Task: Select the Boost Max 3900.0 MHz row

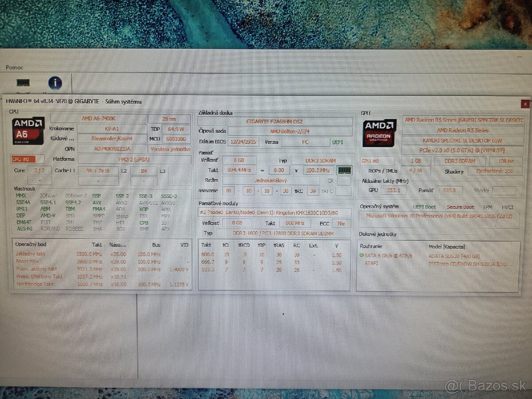Action: (102, 262)
